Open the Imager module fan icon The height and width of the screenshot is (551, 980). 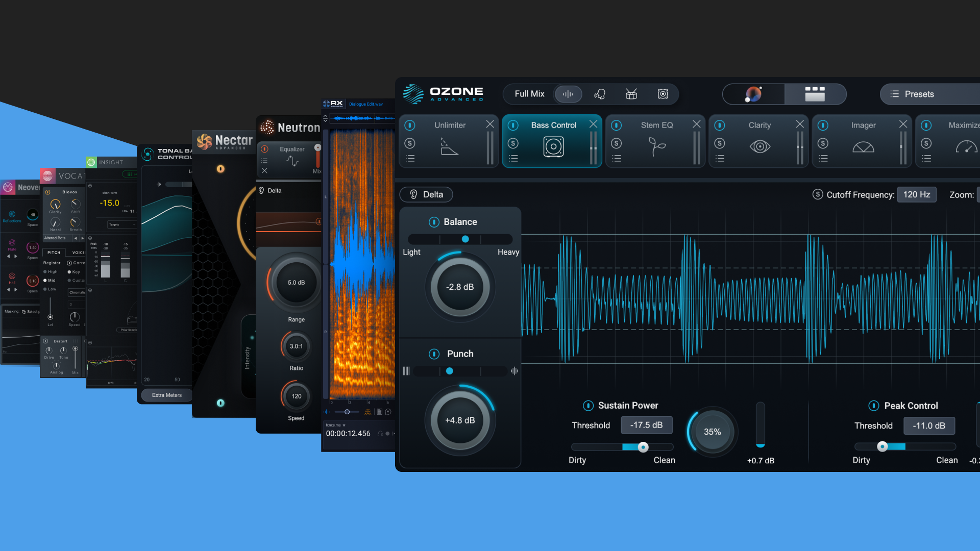point(863,147)
